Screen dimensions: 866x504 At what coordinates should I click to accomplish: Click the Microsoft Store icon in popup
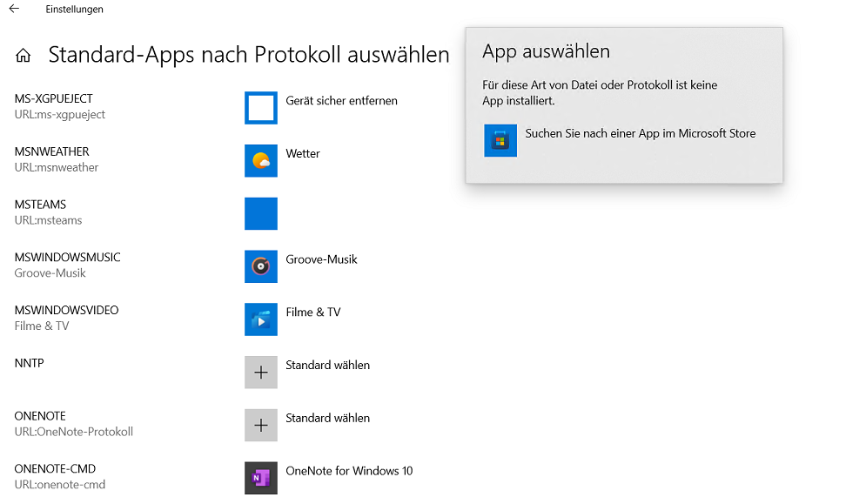coord(500,140)
